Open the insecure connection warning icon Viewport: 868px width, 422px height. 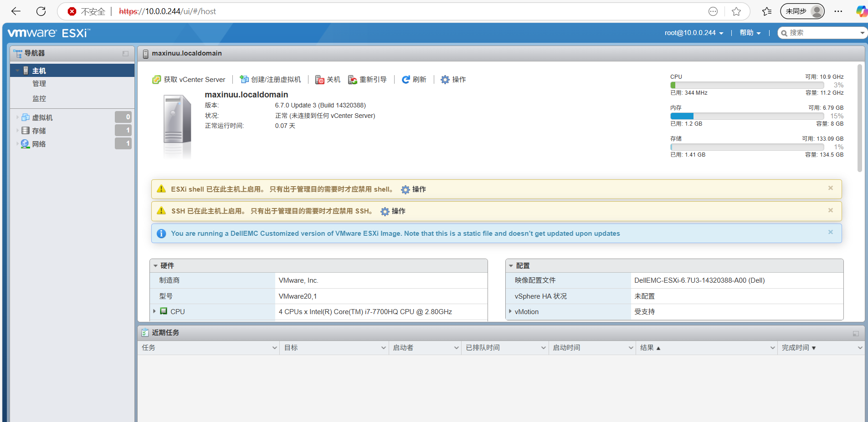tap(72, 11)
